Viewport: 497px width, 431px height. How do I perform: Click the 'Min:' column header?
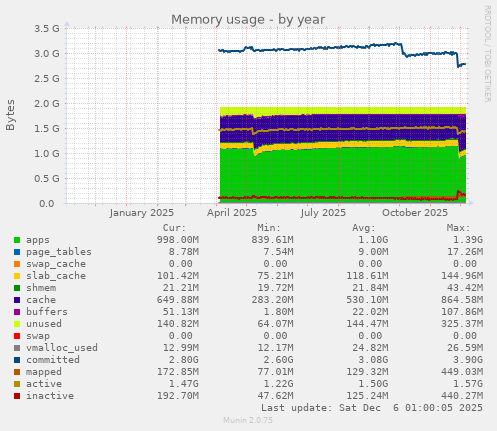click(x=269, y=228)
